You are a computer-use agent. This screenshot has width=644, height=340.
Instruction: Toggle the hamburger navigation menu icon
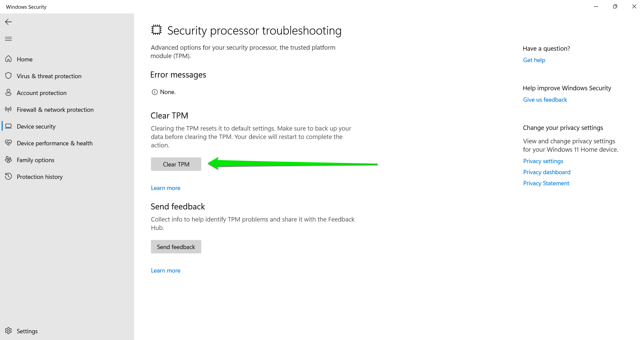8,39
